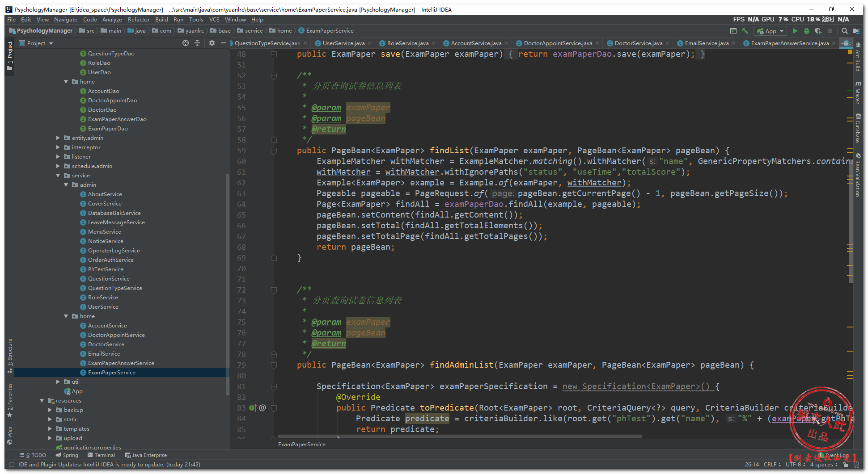Open the VCS menu

(214, 20)
